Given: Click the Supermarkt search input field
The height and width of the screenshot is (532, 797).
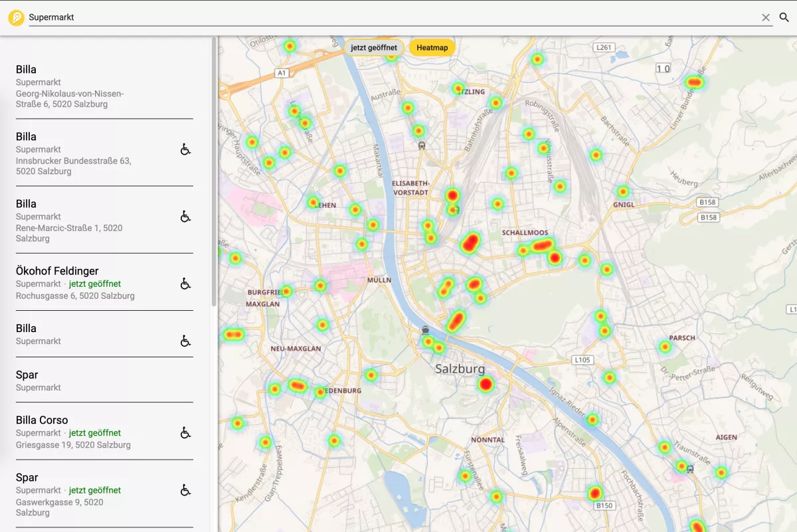Looking at the screenshot, I should [x=392, y=18].
